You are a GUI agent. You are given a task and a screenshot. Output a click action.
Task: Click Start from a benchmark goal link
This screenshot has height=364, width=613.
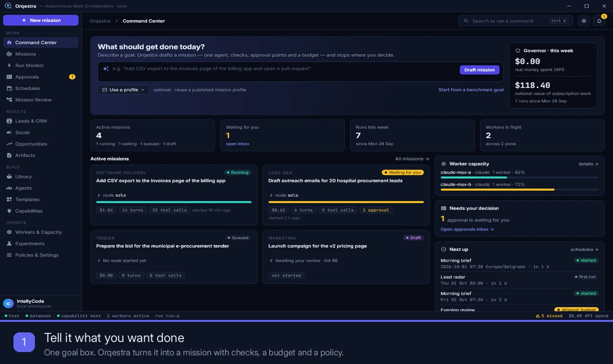coord(471,90)
